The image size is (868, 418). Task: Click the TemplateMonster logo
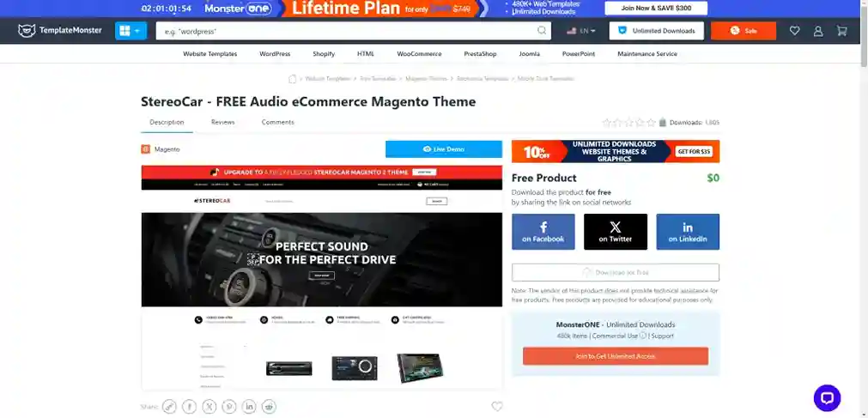coord(60,30)
